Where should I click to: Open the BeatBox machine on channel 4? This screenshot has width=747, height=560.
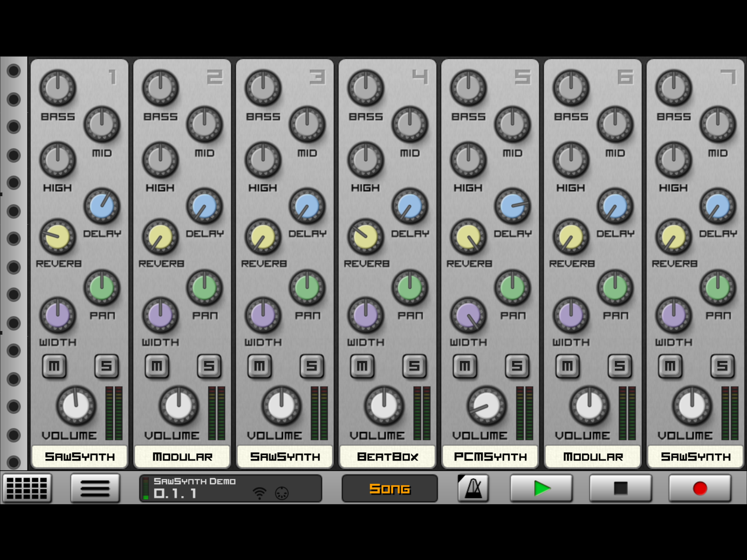point(387,457)
